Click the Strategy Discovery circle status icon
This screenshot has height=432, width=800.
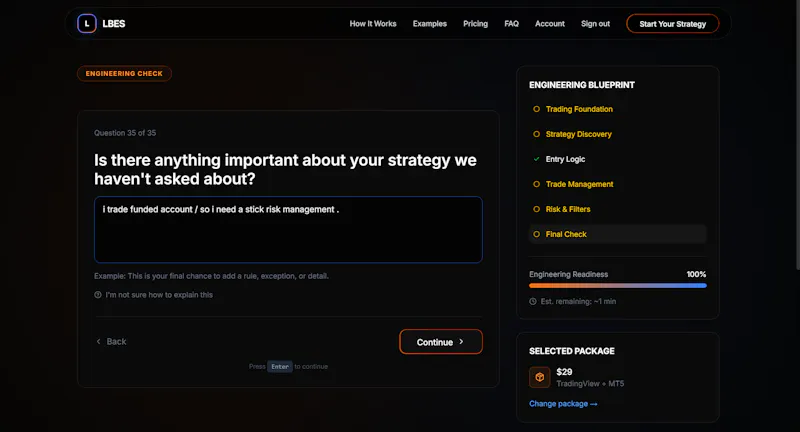(x=536, y=134)
